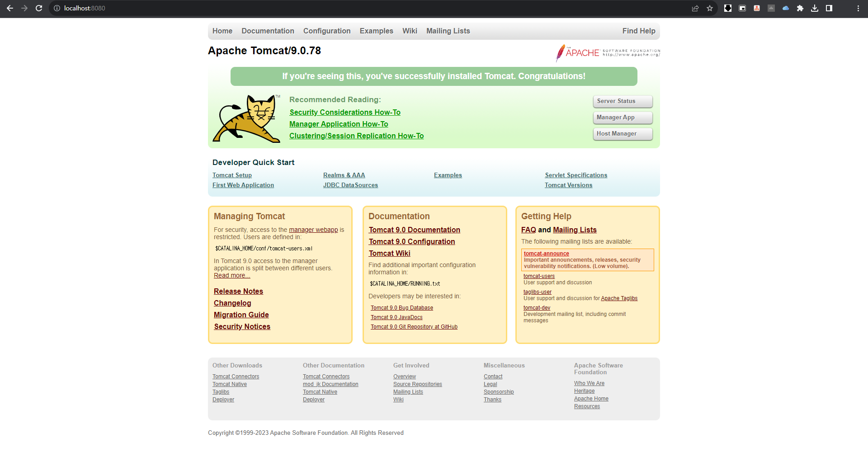Viewport: 868px width, 452px height.
Task: Open Manager Application How-To link
Action: [339, 124]
